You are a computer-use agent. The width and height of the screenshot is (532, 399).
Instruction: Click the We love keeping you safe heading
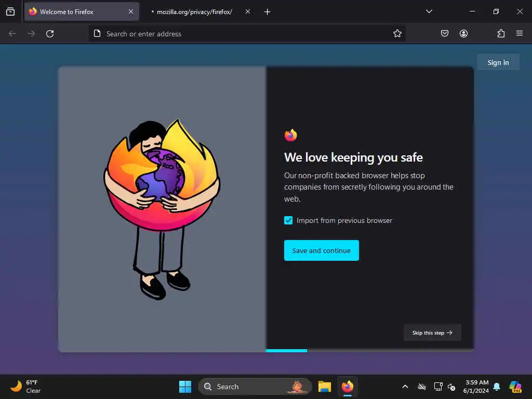click(x=353, y=157)
